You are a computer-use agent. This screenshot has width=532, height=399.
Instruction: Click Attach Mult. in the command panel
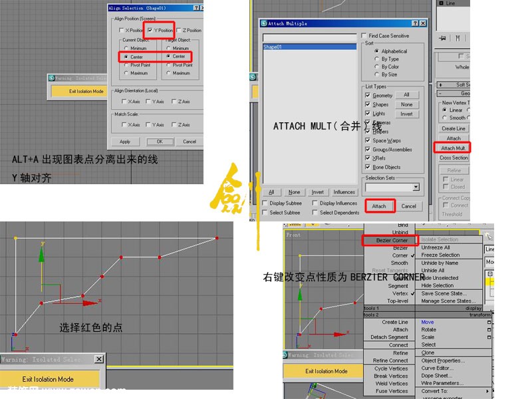coord(453,148)
